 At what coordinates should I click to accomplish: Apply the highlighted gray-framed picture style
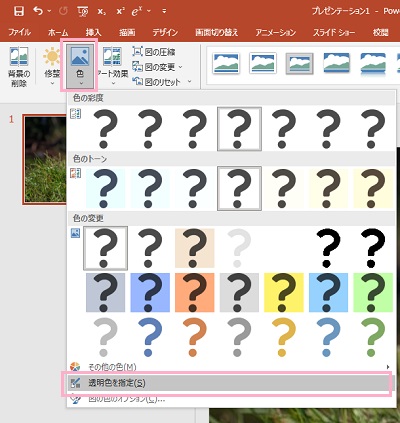click(299, 63)
